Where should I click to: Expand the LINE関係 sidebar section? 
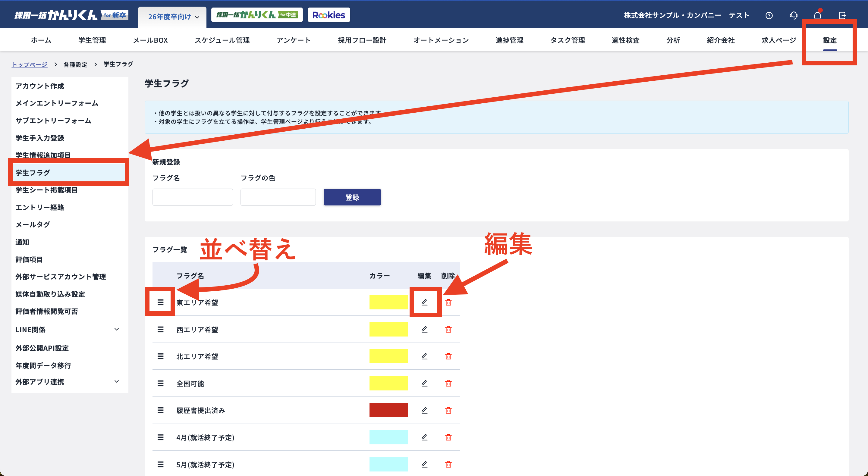pyautogui.click(x=117, y=330)
